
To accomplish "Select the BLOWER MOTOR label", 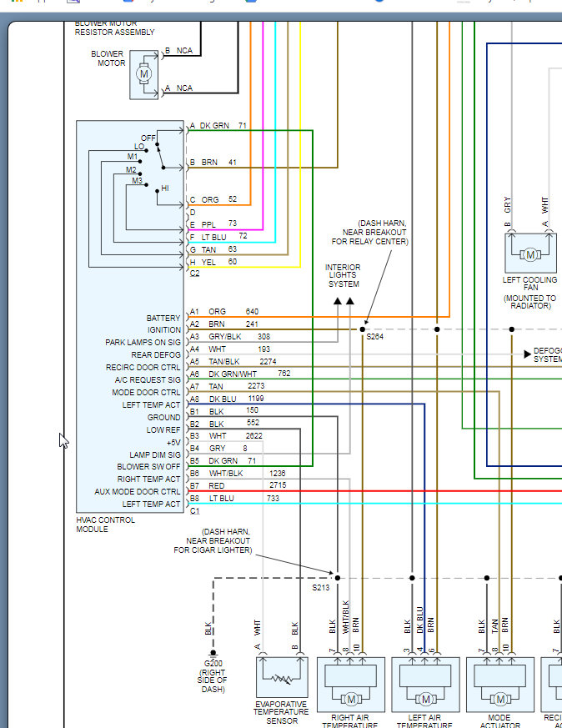I will 108,58.
